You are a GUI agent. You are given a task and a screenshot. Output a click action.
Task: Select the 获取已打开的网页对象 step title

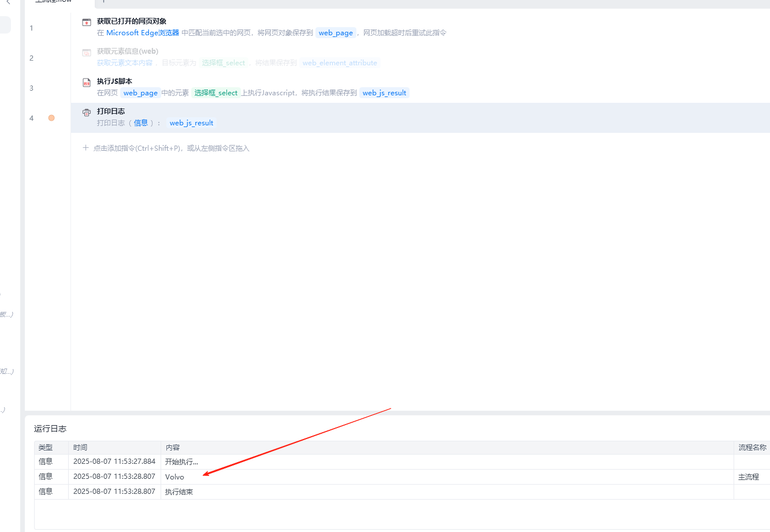pyautogui.click(x=132, y=21)
